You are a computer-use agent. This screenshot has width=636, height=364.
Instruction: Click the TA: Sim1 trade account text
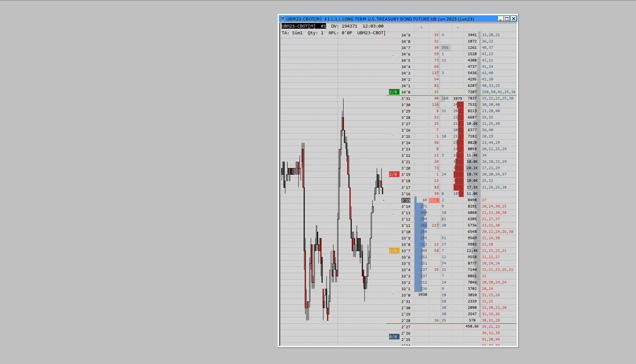click(292, 33)
